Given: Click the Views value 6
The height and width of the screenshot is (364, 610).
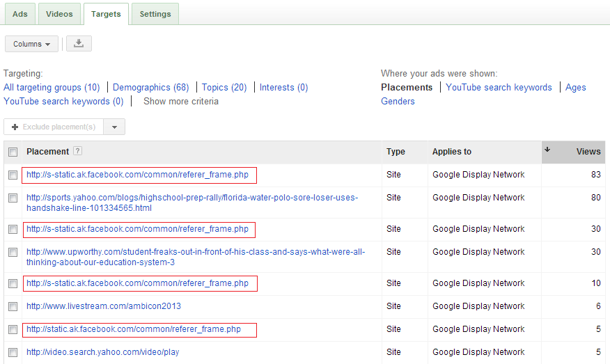Looking at the screenshot, I should pyautogui.click(x=598, y=306).
